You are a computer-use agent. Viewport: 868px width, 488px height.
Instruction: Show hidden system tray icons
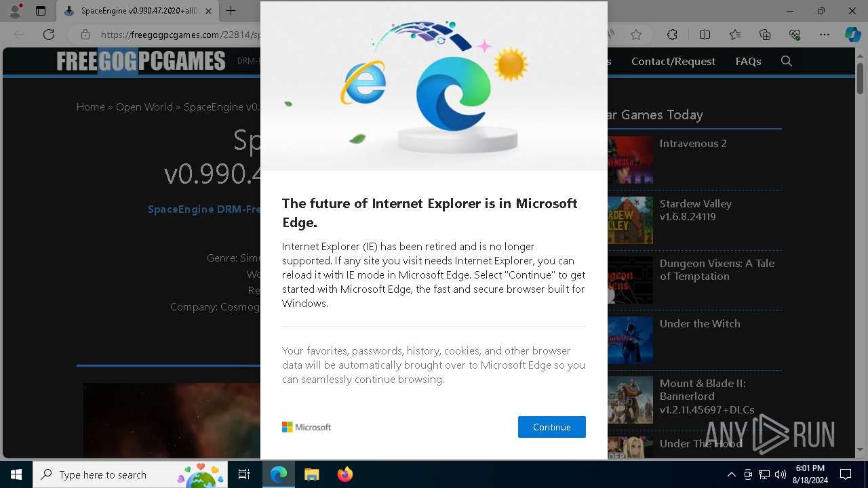click(731, 474)
